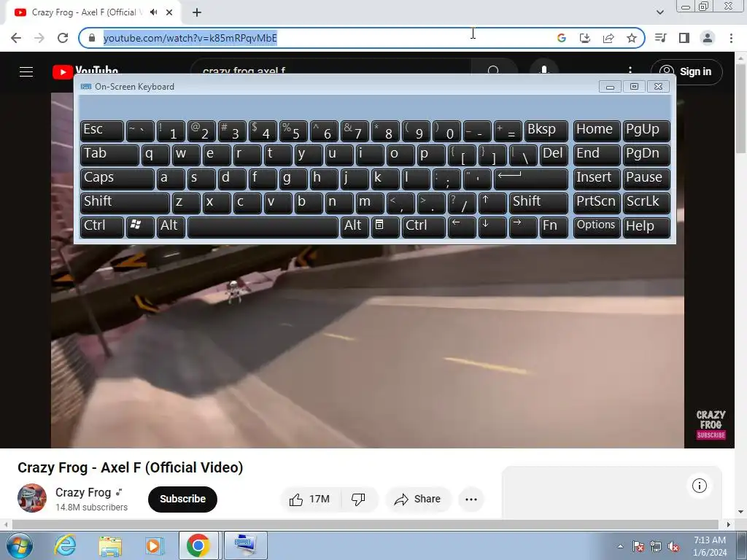This screenshot has width=747, height=560.
Task: Click the spacebar key
Action: click(x=263, y=226)
